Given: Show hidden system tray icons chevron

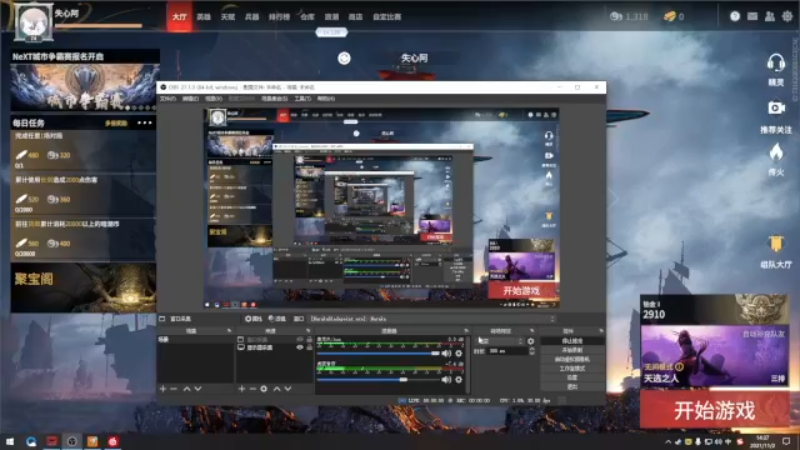Looking at the screenshot, I should 668,442.
